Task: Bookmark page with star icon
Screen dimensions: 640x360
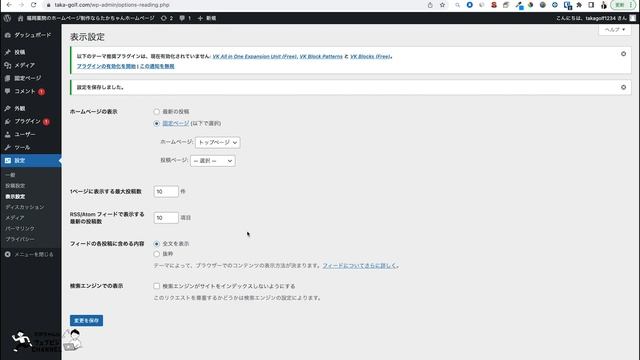Action: tap(442, 5)
